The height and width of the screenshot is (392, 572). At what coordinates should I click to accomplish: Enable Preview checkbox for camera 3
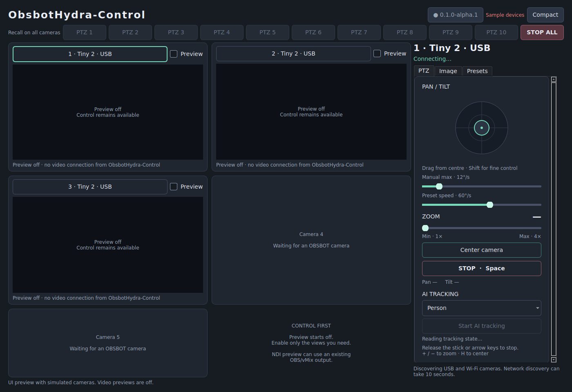coord(174,187)
